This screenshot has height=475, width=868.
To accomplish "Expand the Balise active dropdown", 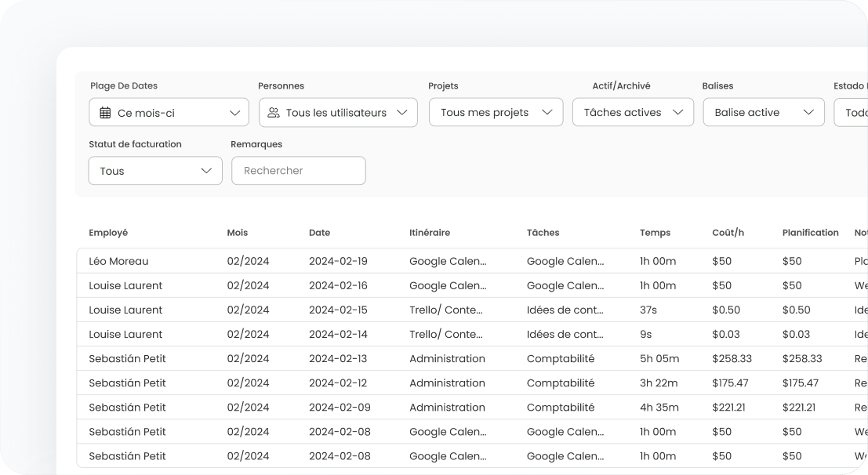I will point(764,112).
